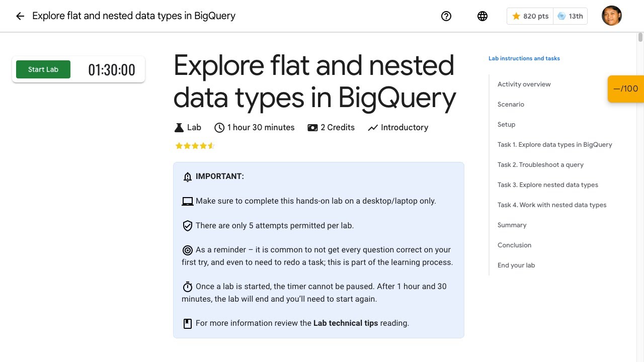Go back using the arrow icon
Viewport: 644px width, 362px height.
[20, 16]
